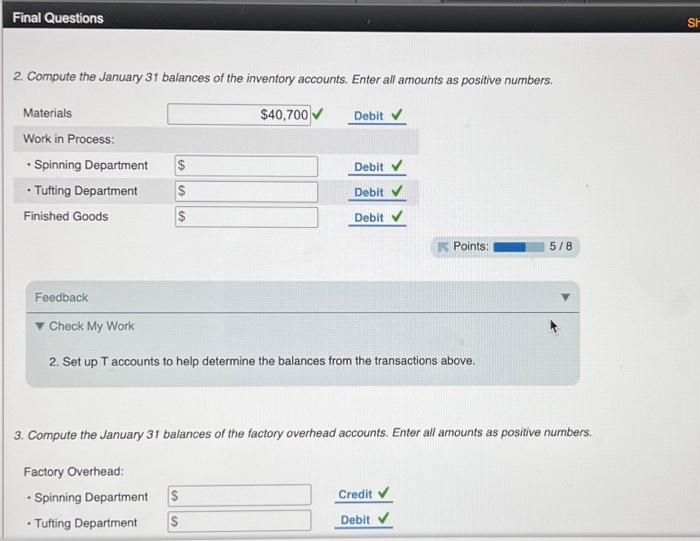Click the Finished Goods amount field

(246, 217)
